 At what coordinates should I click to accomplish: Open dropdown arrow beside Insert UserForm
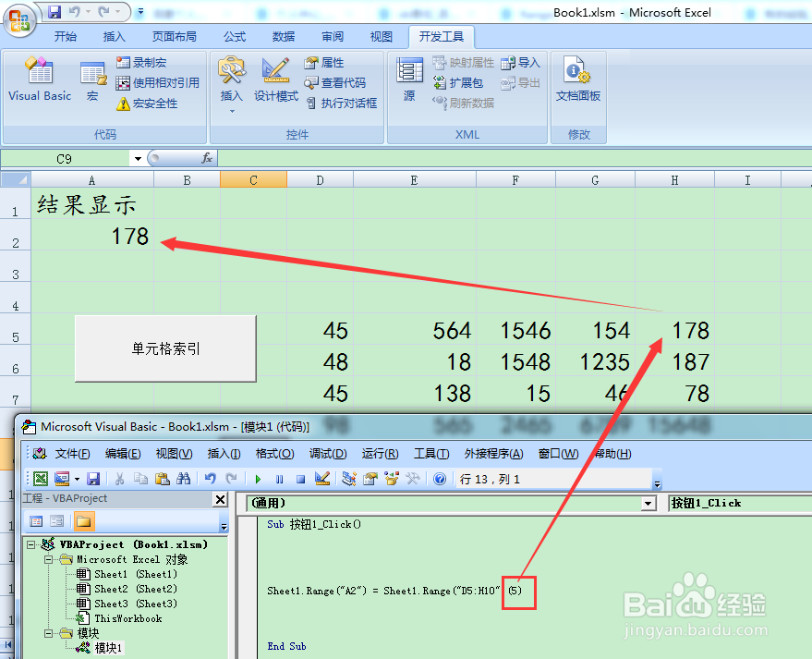pos(77,479)
